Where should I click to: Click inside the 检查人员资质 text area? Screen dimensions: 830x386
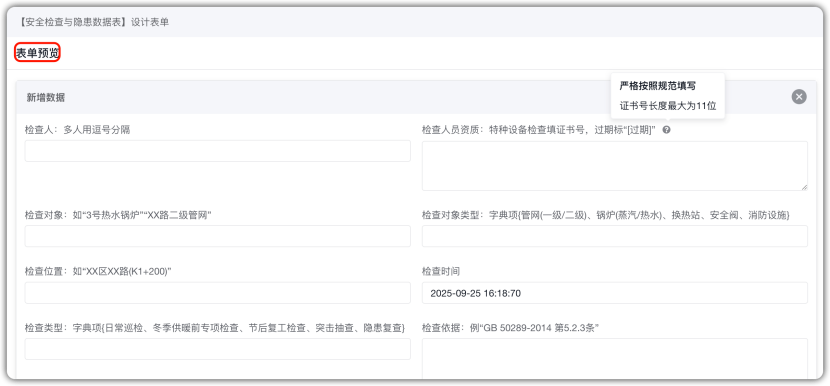click(x=615, y=166)
